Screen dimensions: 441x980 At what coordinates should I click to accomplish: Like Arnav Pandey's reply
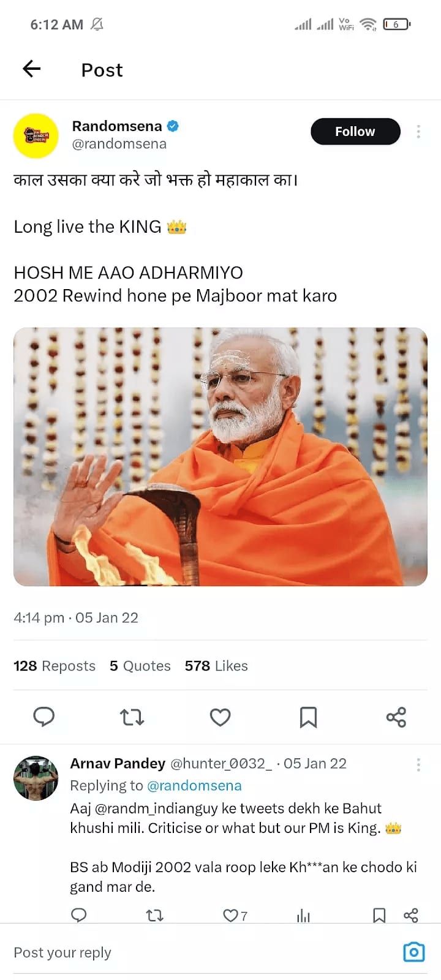(231, 916)
